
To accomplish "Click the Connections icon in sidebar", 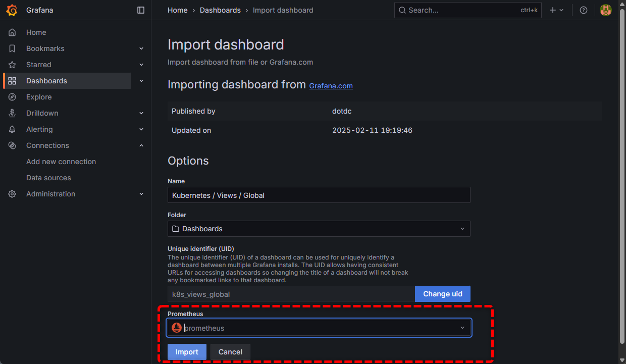I will click(x=12, y=145).
